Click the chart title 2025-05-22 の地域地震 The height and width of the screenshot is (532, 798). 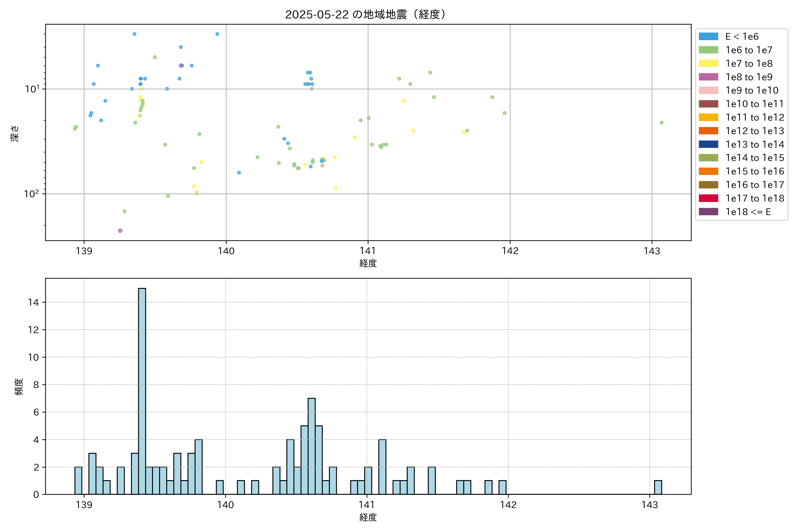365,15
